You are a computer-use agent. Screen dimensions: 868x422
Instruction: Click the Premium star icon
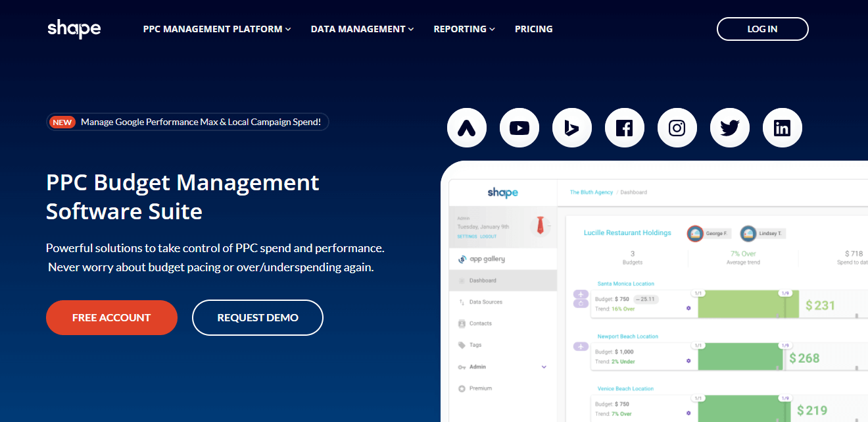[462, 388]
